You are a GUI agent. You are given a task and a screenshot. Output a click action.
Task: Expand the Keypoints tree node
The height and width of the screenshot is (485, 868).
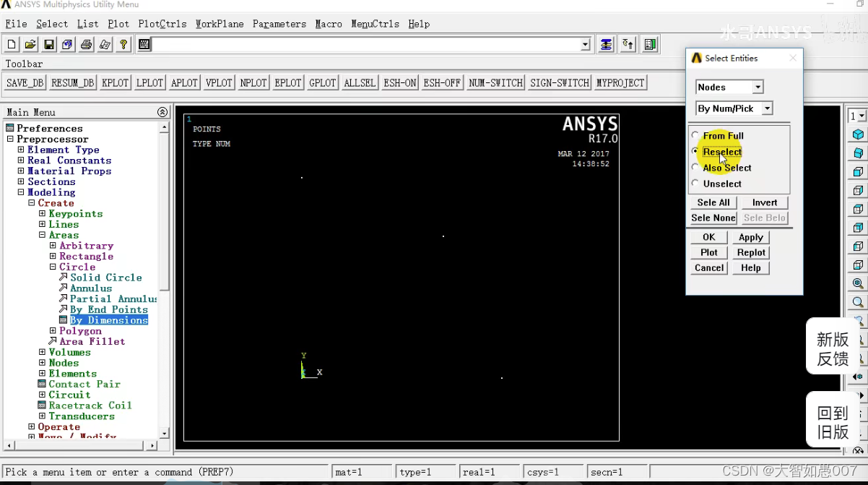42,214
